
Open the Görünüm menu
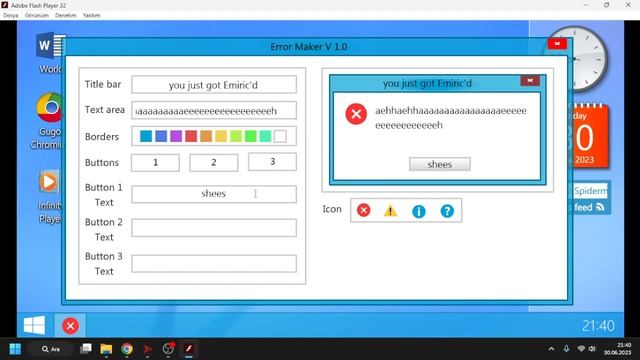click(36, 15)
